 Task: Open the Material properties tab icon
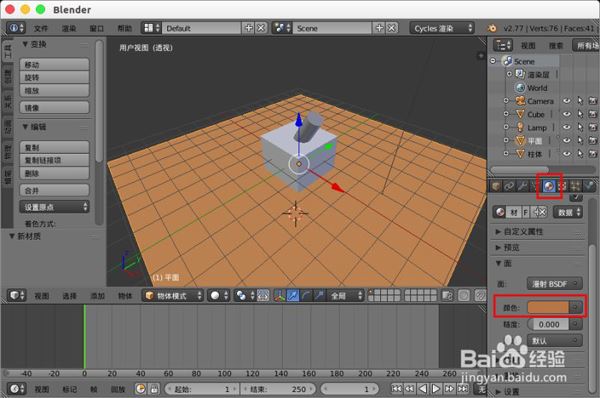pos(549,186)
